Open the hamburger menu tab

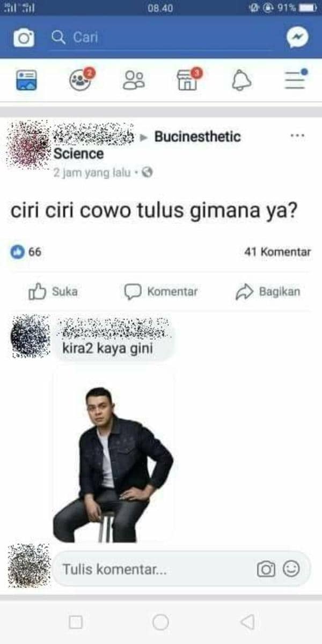[296, 79]
